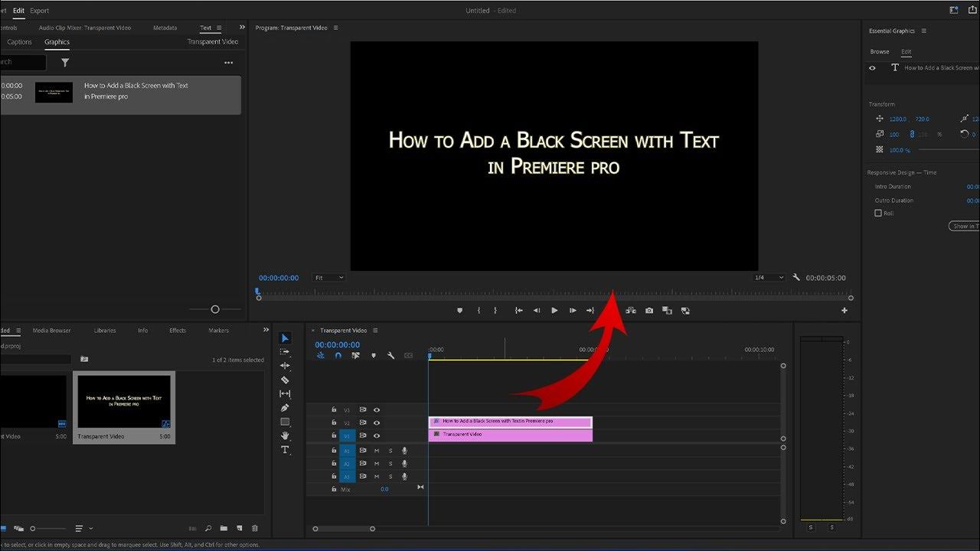Expand overflow panels chevron next to Text tab
Screen dimensions: 980x551
[x=243, y=28]
